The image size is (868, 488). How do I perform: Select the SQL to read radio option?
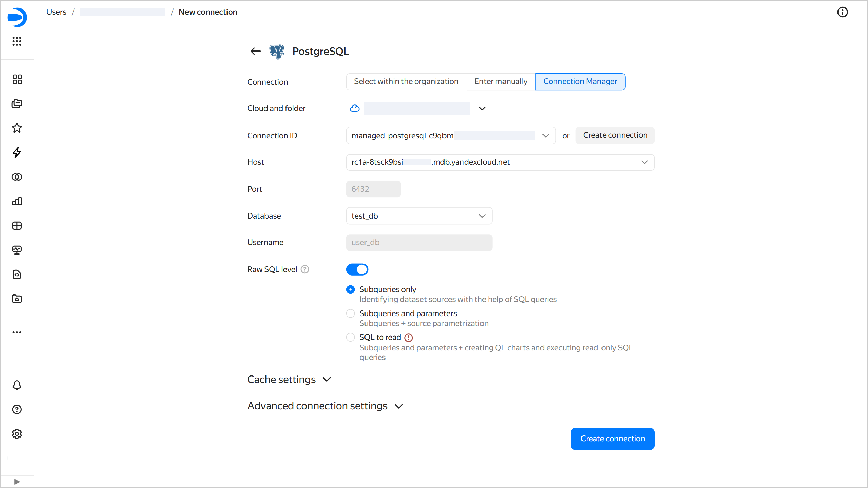[x=351, y=338]
